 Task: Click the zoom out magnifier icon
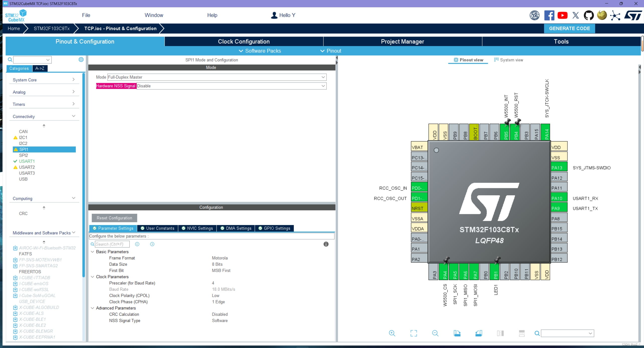[x=435, y=333]
